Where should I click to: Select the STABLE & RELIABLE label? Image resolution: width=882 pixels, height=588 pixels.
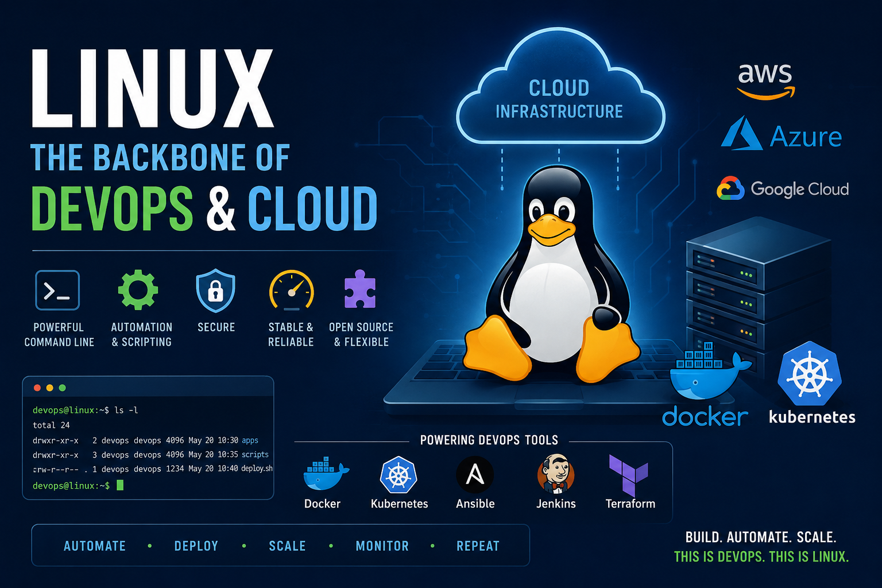click(x=291, y=334)
